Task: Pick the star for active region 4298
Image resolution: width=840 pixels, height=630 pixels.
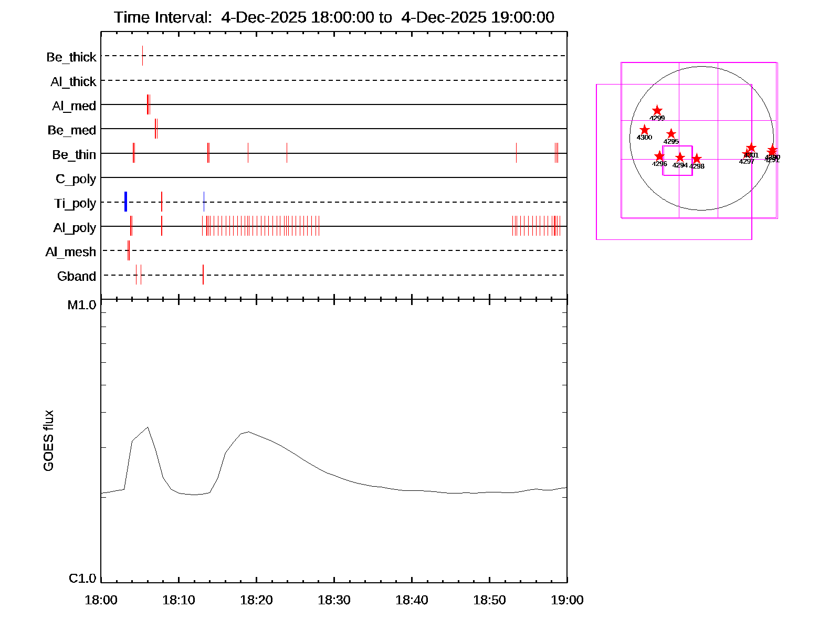Action: pos(697,159)
